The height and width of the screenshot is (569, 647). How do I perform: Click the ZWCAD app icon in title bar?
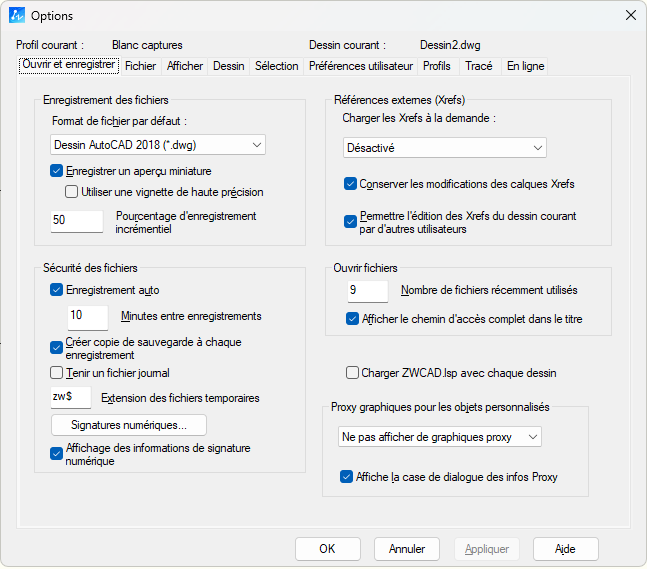pos(17,15)
